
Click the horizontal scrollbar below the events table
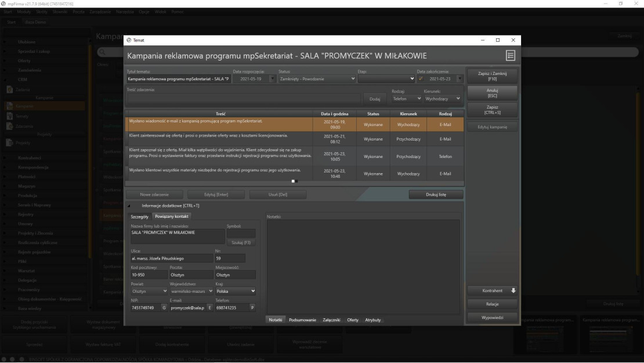click(x=295, y=184)
